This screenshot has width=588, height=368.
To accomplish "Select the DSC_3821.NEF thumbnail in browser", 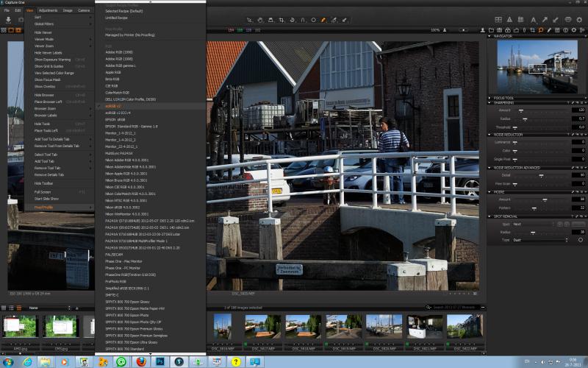I will [425, 327].
